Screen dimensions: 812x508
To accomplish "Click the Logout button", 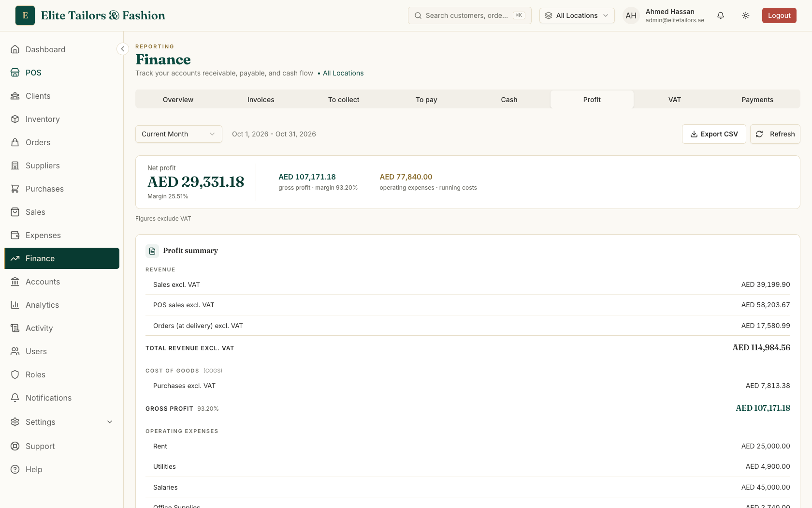I will [x=779, y=15].
